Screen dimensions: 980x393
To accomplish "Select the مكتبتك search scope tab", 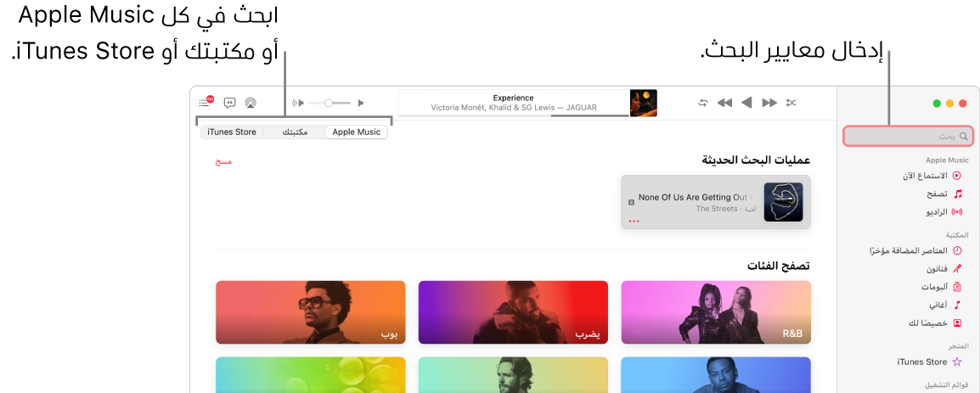I will [x=295, y=132].
